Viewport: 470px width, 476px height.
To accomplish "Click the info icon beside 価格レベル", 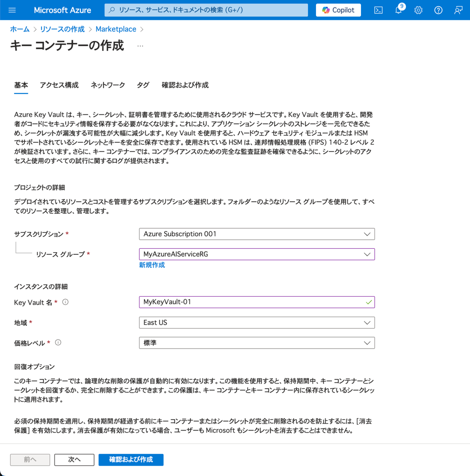I will pos(58,343).
